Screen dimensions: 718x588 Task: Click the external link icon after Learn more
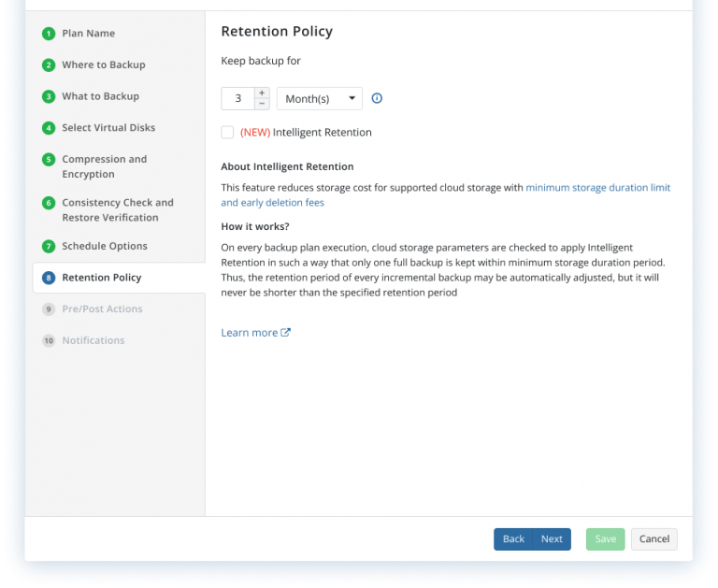pos(286,332)
